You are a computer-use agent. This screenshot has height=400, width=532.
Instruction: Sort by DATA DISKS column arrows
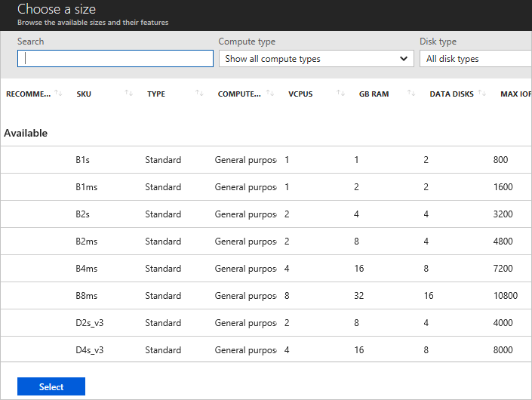[482, 94]
